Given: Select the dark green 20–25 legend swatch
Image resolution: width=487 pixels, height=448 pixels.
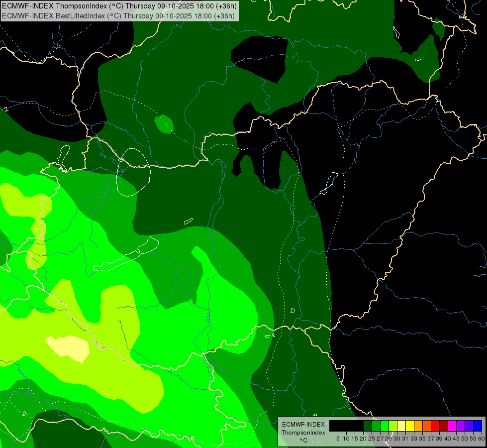Looking at the screenshot, I should 368,426.
